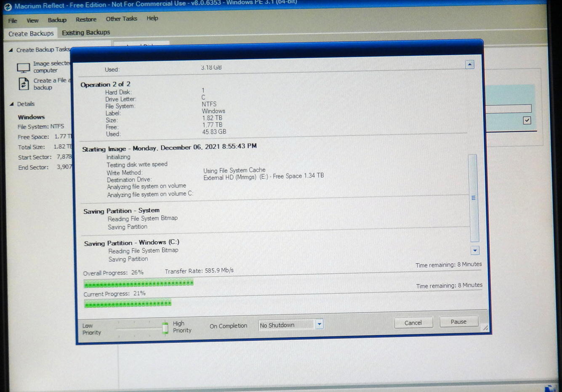Click the priority slider handle

point(165,327)
